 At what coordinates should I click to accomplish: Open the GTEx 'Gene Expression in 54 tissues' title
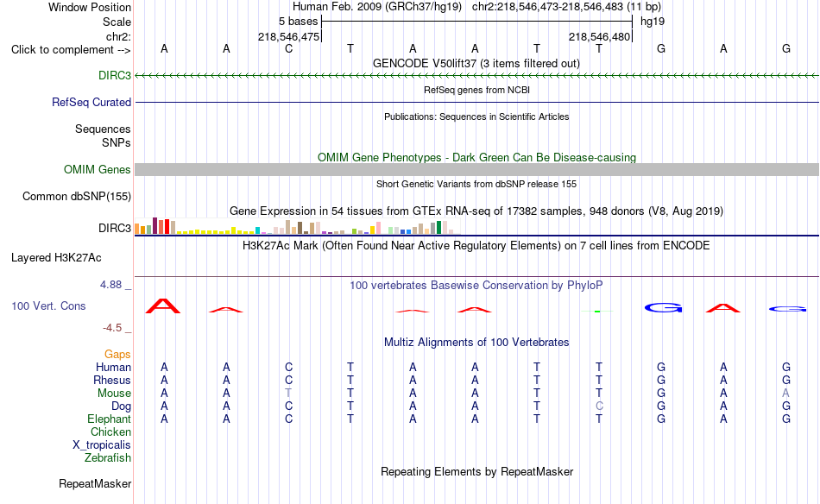(x=476, y=211)
